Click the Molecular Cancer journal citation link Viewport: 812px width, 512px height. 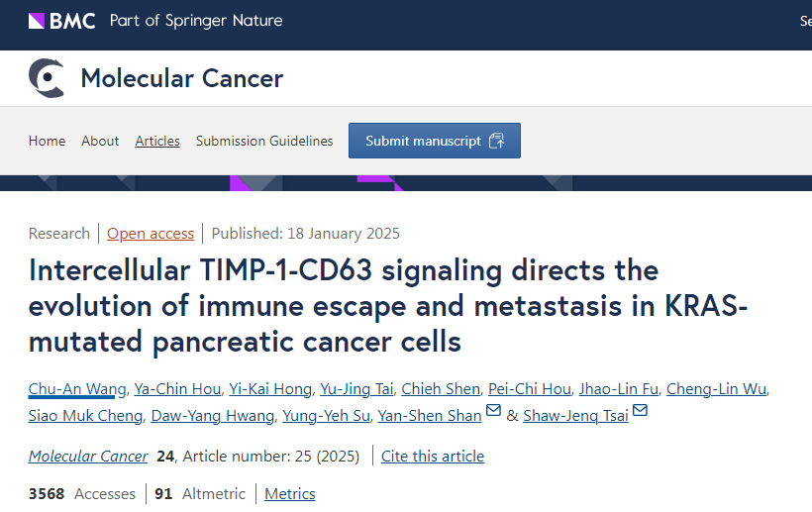(x=88, y=456)
